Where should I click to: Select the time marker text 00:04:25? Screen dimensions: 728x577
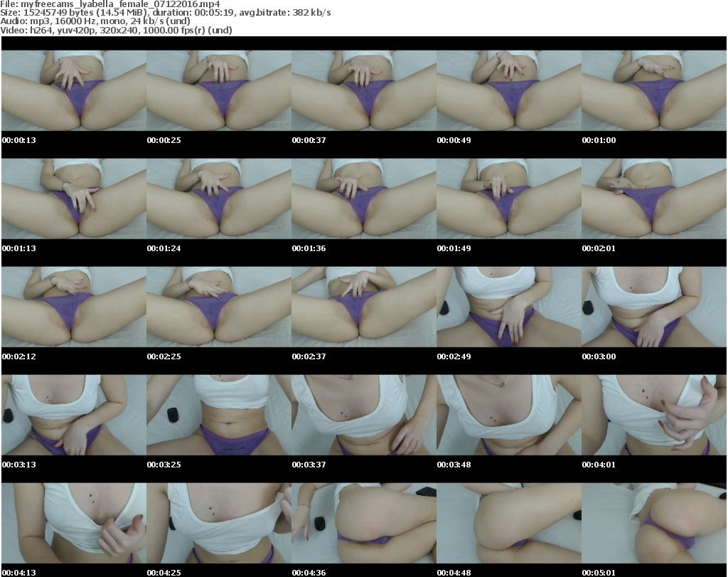click(x=164, y=573)
